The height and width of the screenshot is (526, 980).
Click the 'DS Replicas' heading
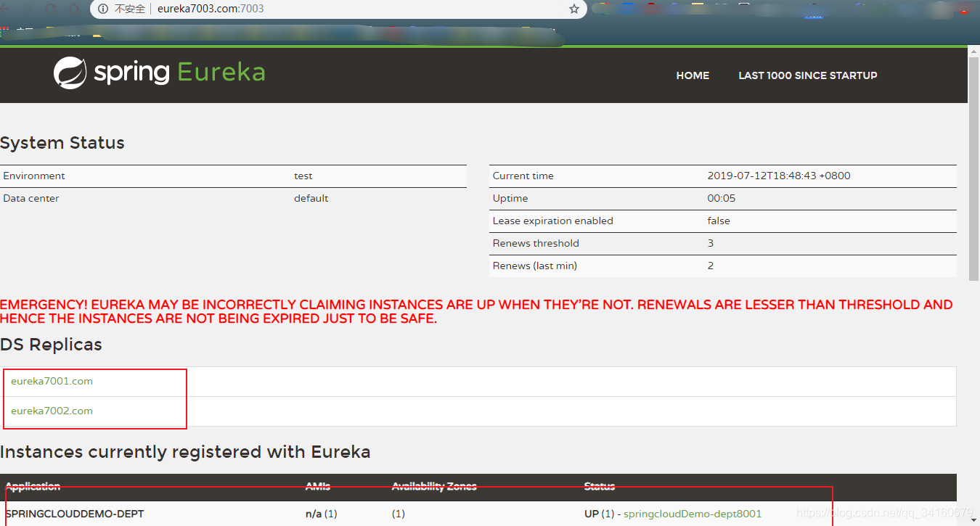51,345
